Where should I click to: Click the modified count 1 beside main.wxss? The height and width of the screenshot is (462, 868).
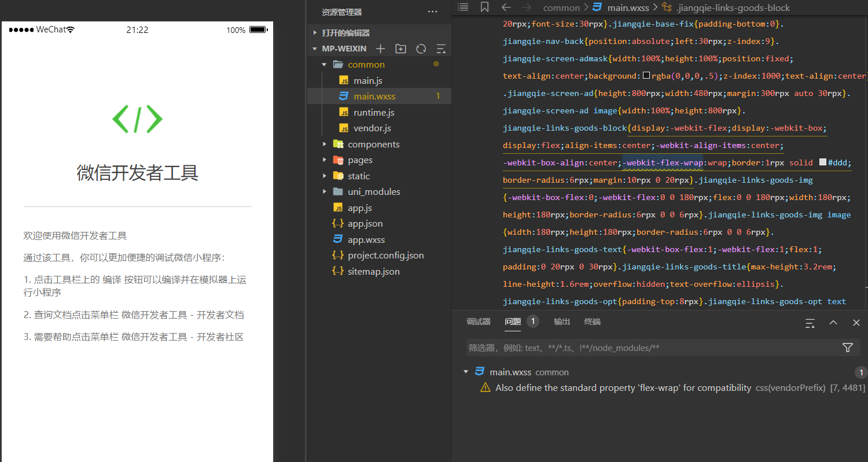[x=438, y=96]
